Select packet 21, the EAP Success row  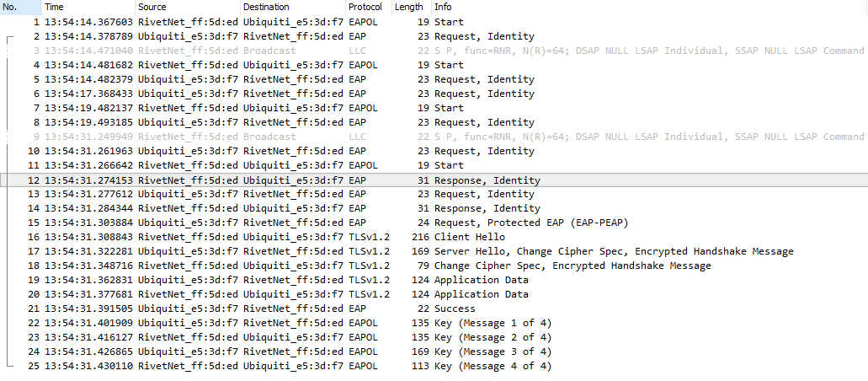455,309
